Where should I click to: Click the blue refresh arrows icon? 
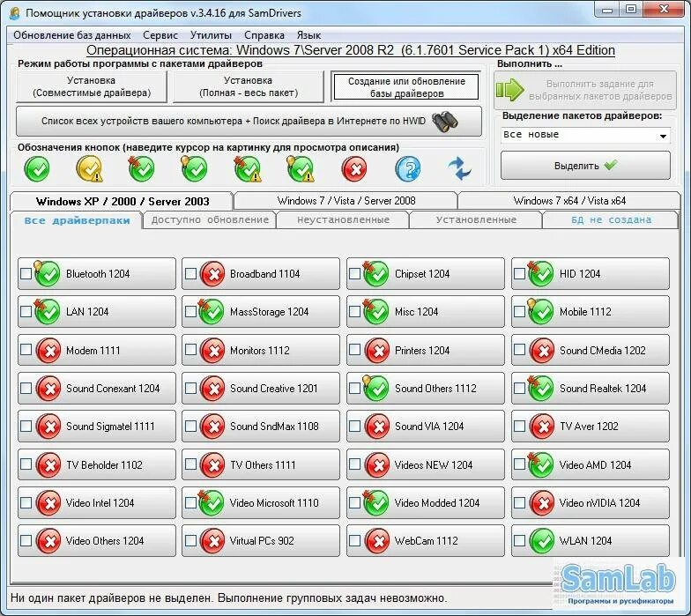pyautogui.click(x=460, y=169)
